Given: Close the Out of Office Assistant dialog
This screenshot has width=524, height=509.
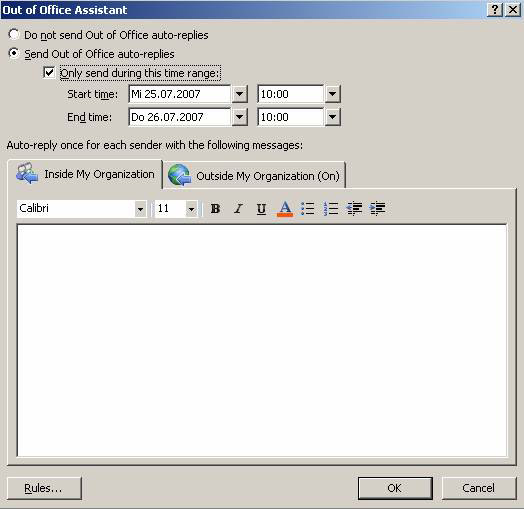Looking at the screenshot, I should [513, 10].
